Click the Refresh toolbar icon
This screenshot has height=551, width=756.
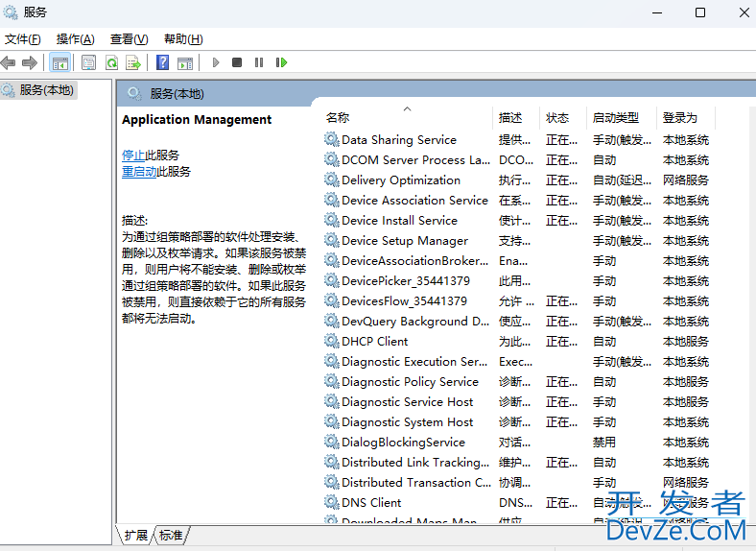(112, 62)
